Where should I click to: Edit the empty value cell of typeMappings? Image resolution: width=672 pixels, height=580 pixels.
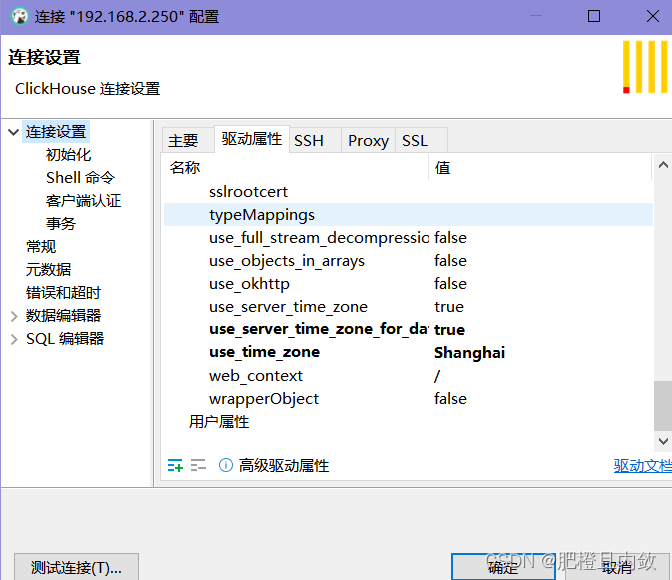541,215
